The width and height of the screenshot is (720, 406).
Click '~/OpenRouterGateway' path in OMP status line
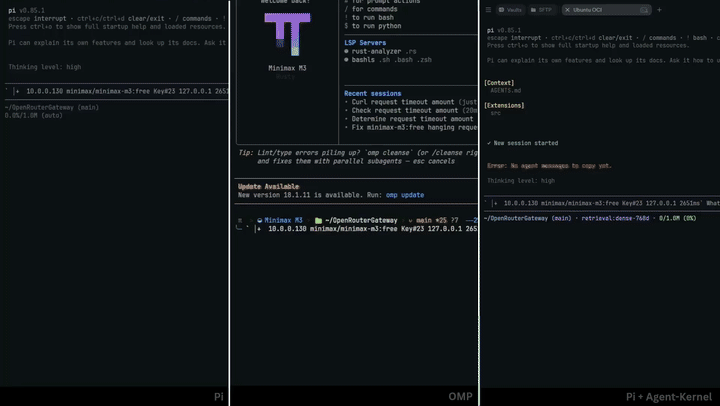[x=361, y=220]
